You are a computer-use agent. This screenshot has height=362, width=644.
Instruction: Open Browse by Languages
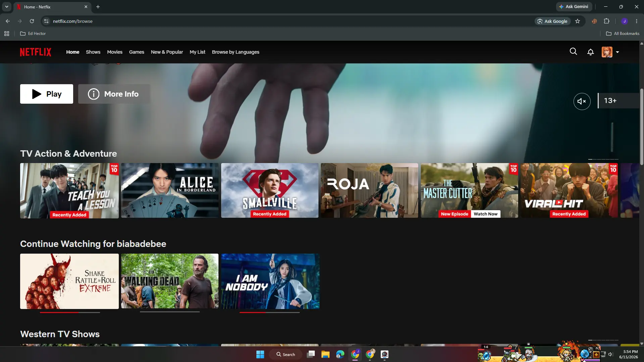236,52
